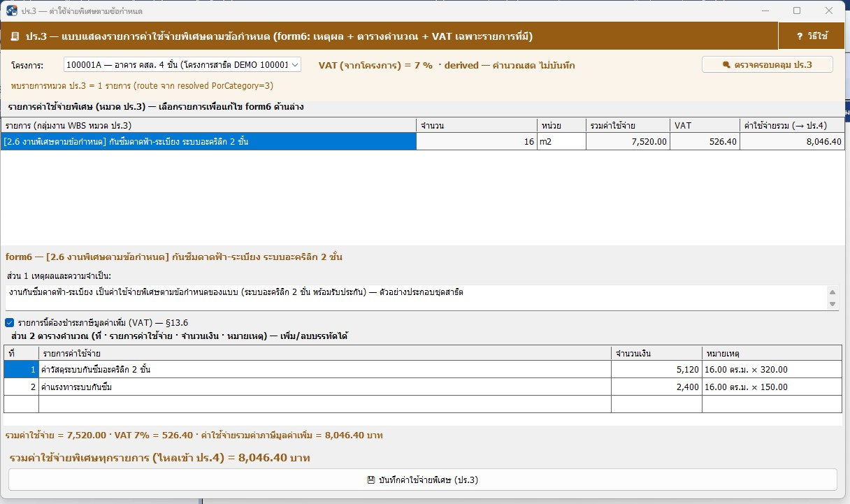This screenshot has height=504, width=850.
Task: Click the ค่าแรงทาระบบกันซึม cell
Action: pyautogui.click(x=325, y=387)
